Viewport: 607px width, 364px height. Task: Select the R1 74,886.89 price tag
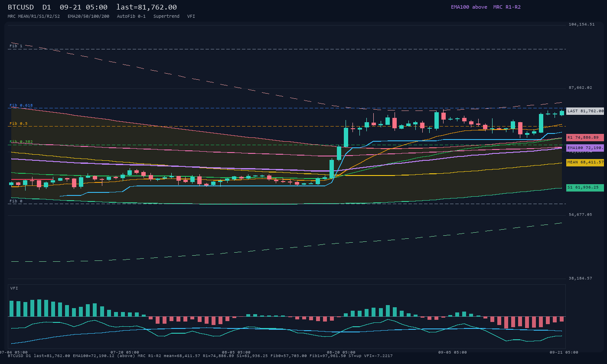585,137
